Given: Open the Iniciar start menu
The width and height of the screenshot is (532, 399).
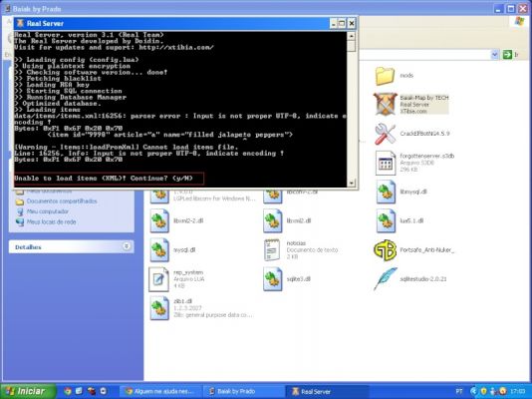Looking at the screenshot, I should [29, 391].
